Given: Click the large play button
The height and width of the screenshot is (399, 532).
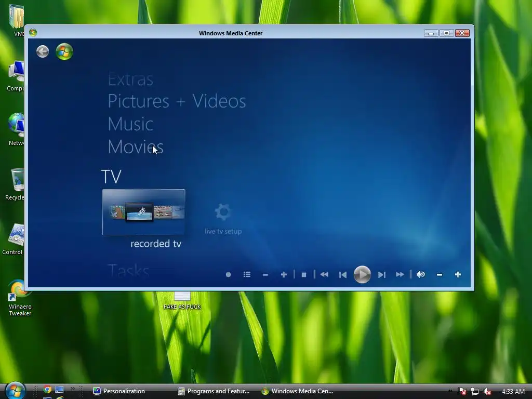Looking at the screenshot, I should 362,274.
